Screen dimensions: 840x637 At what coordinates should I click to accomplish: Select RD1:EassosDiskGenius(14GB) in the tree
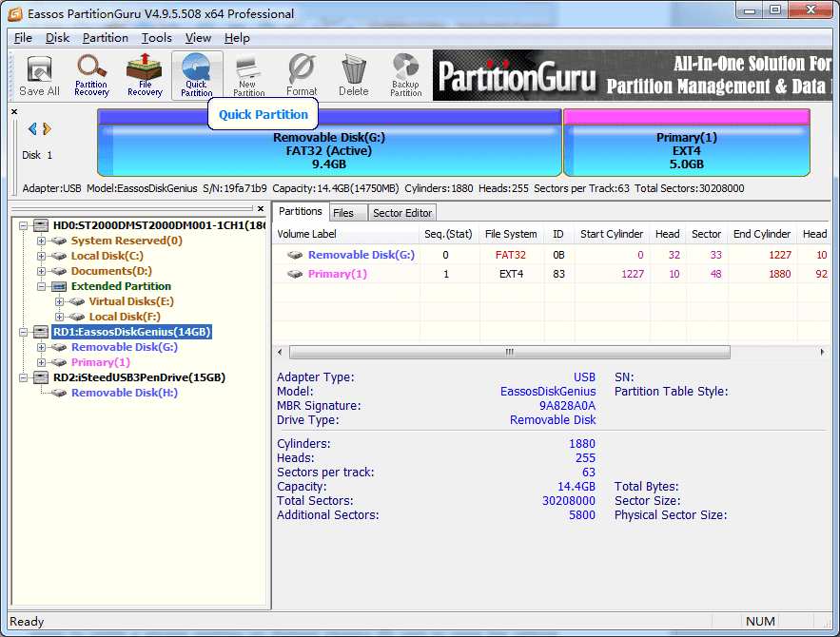(x=131, y=332)
